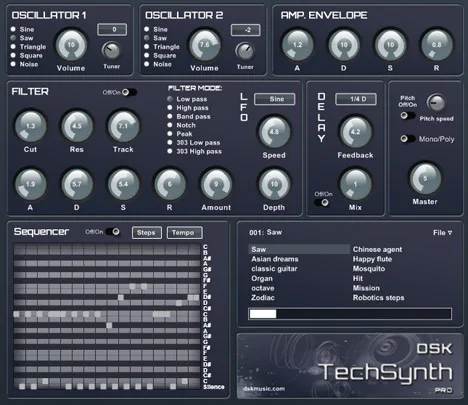The image size is (468, 405).
Task: Click the Filter Res knob
Action: [x=77, y=126]
